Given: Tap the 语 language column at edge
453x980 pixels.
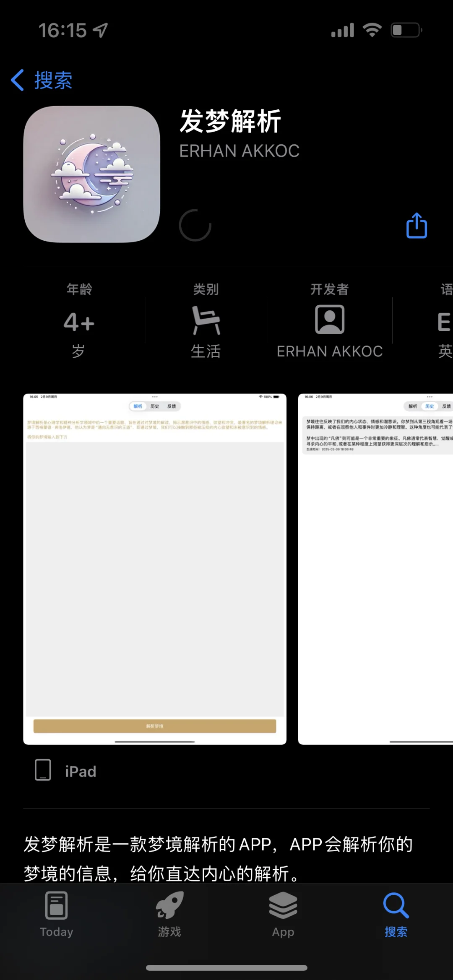Looking at the screenshot, I should (x=445, y=321).
